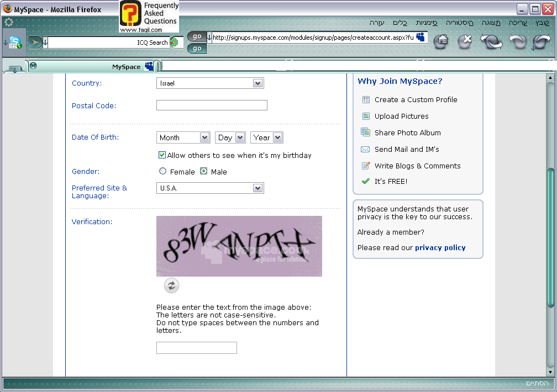557x392 pixels.
Task: Click the ICQ search engine flower icon
Action: [174, 43]
